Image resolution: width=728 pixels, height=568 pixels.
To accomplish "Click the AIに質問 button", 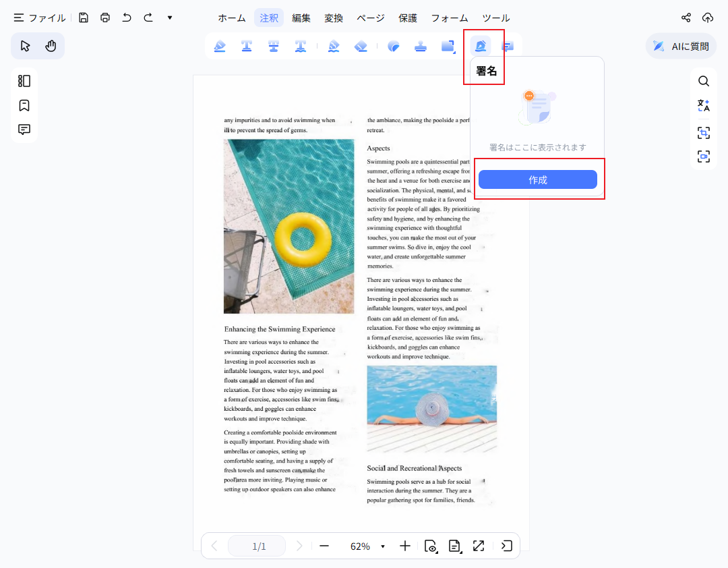I will click(681, 46).
